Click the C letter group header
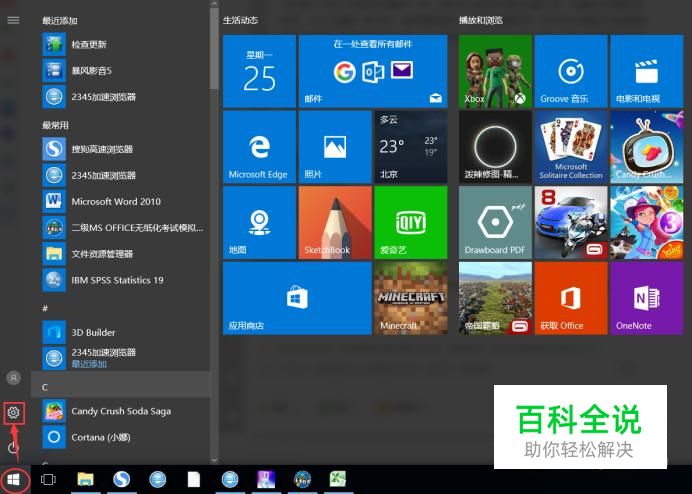This screenshot has width=692, height=494. (120, 385)
